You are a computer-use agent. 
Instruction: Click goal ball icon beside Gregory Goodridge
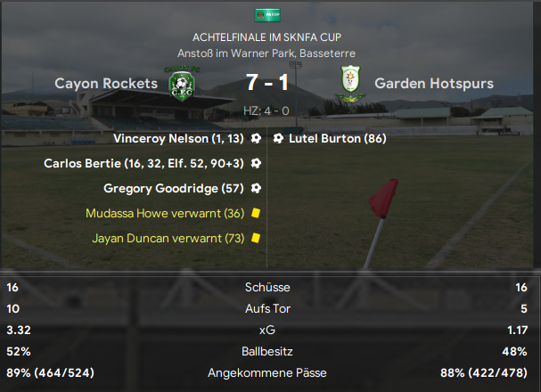coord(256,188)
